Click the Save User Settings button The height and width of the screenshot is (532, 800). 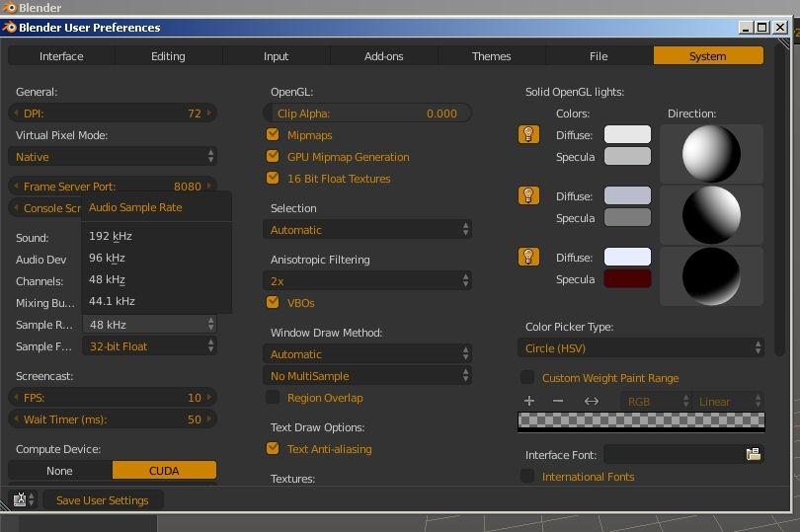click(x=103, y=500)
